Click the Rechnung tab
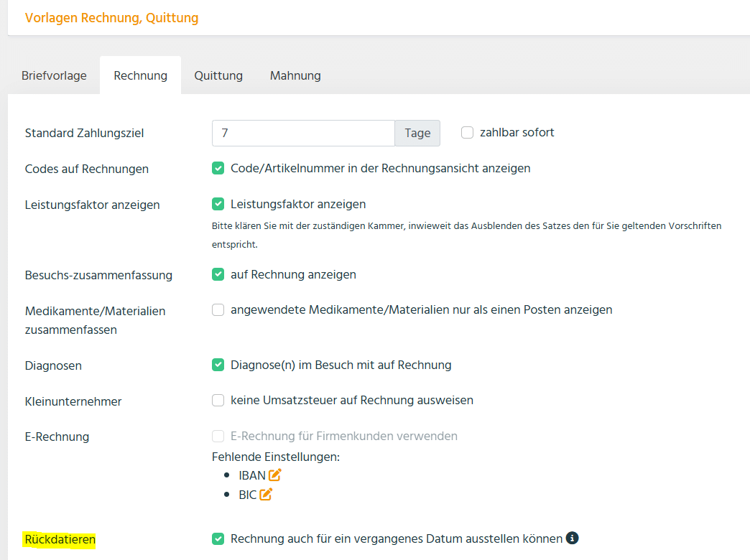The image size is (750, 560). tap(141, 75)
